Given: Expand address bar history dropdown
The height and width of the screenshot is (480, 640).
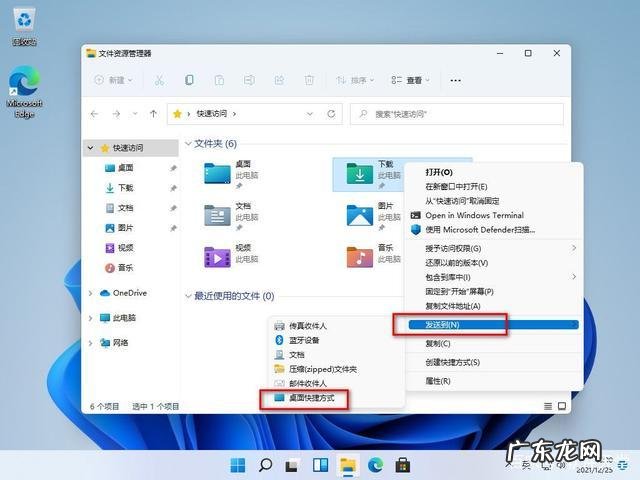Looking at the screenshot, I should pos(310,114).
